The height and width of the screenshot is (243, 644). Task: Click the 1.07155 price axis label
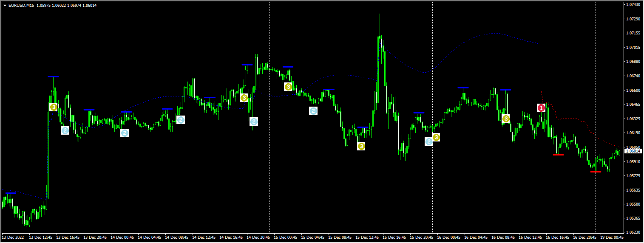[x=633, y=33]
